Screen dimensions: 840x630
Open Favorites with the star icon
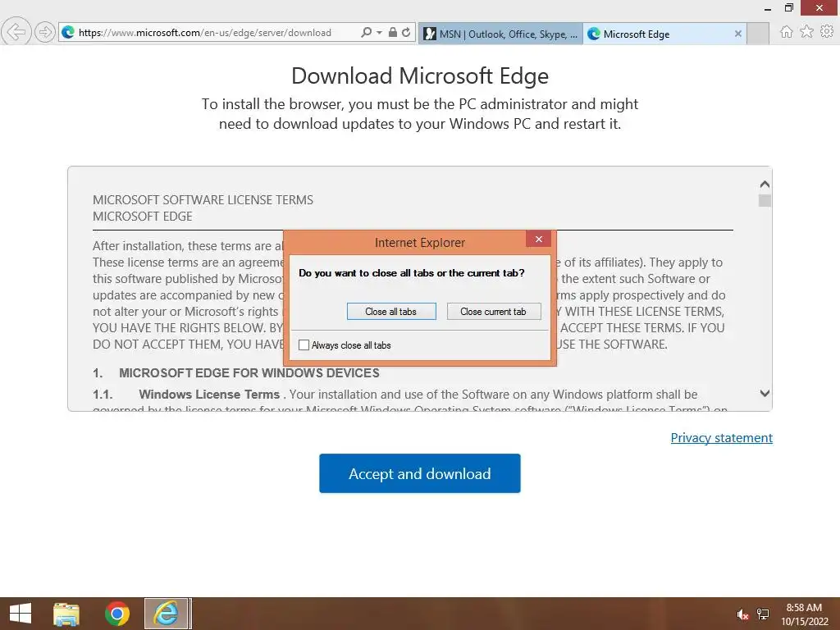pyautogui.click(x=806, y=32)
